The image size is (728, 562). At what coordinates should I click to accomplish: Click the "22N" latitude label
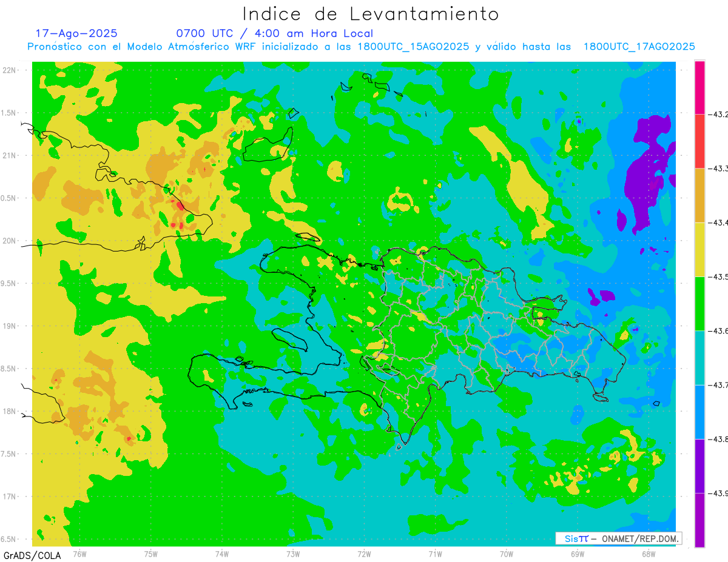point(10,70)
